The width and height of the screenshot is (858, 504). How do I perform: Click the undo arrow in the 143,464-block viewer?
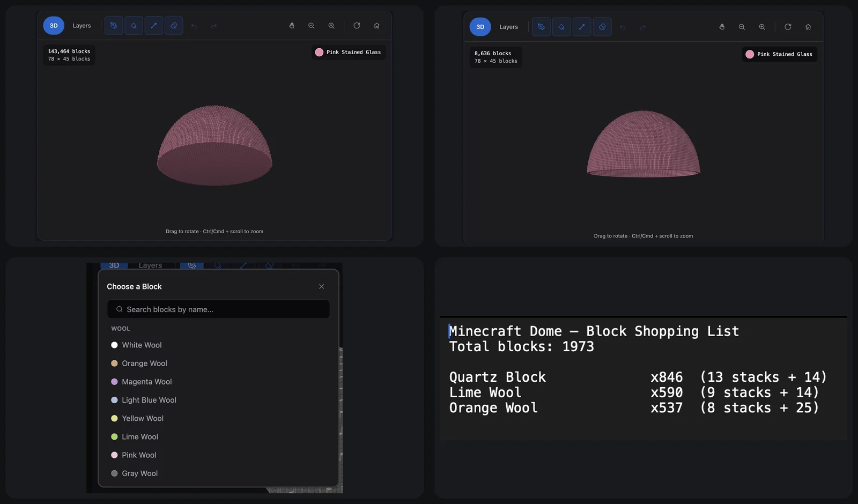(194, 26)
